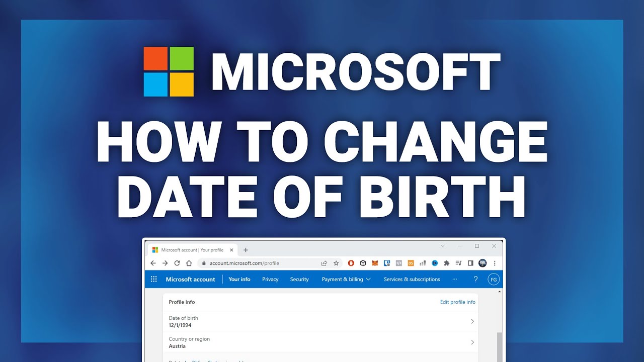Expand the Date of birth row chevron
The width and height of the screenshot is (644, 362).
click(x=472, y=321)
